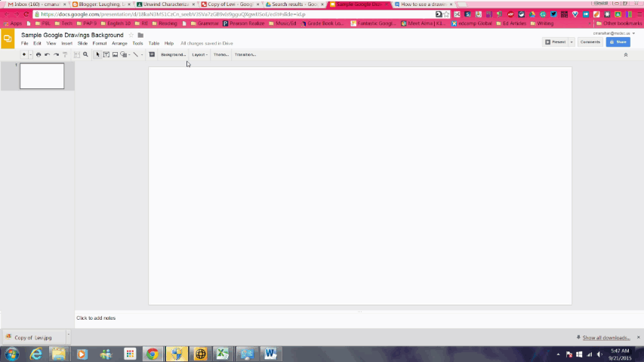The height and width of the screenshot is (362, 644).
Task: Select the arrow Select tool
Action: pyautogui.click(x=97, y=54)
